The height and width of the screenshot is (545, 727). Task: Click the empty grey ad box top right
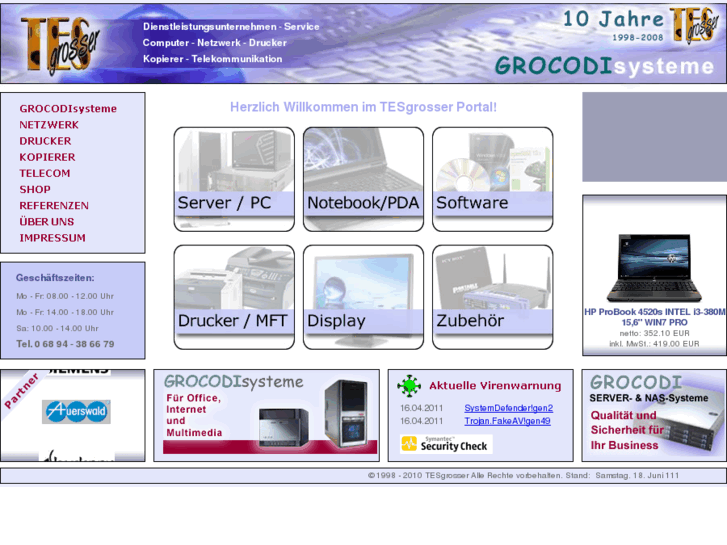[x=654, y=137]
